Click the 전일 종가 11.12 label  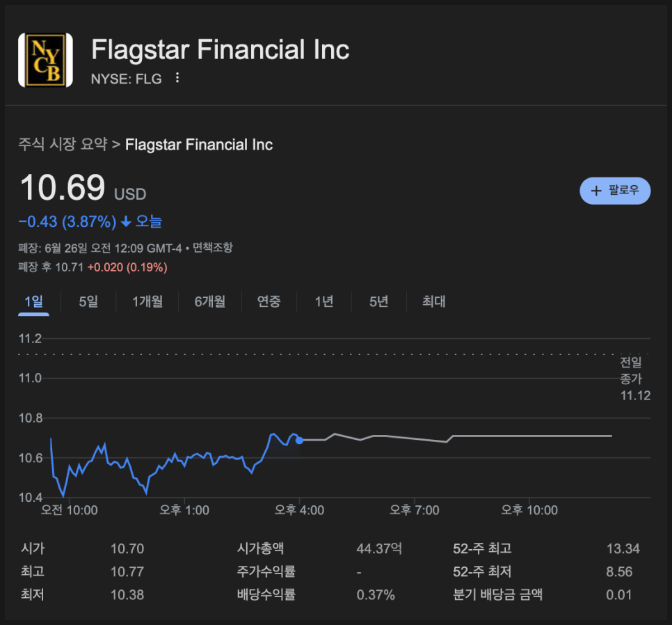[x=634, y=379]
